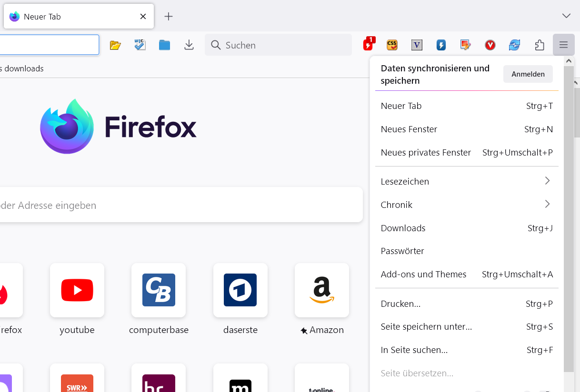Click the CSS extension icon

pos(392,45)
